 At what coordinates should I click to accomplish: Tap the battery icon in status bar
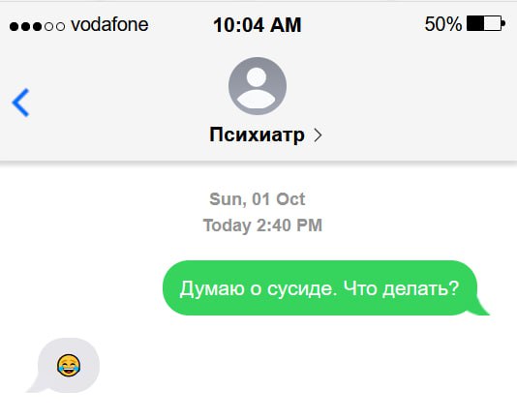486,24
